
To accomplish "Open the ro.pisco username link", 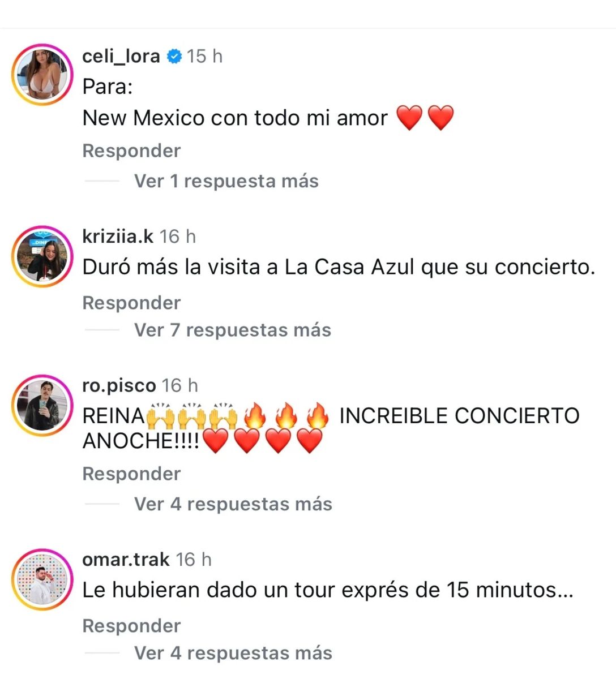I will coord(119,385).
